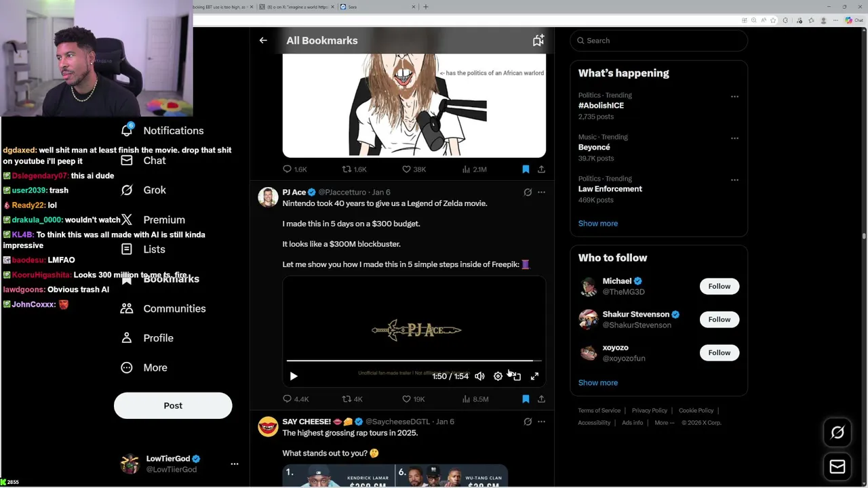Viewport: 868px width, 488px height.
Task: Open Communities in the sidebar
Action: (x=162, y=308)
